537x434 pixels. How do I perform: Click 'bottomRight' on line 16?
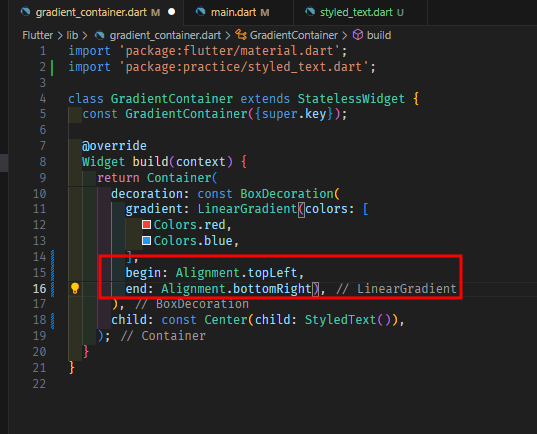tap(272, 289)
